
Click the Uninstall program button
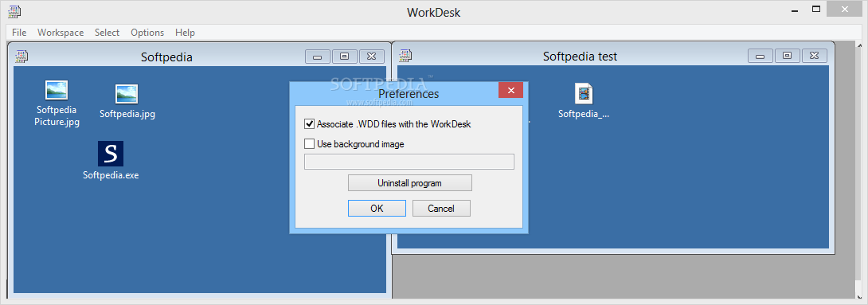pos(409,182)
